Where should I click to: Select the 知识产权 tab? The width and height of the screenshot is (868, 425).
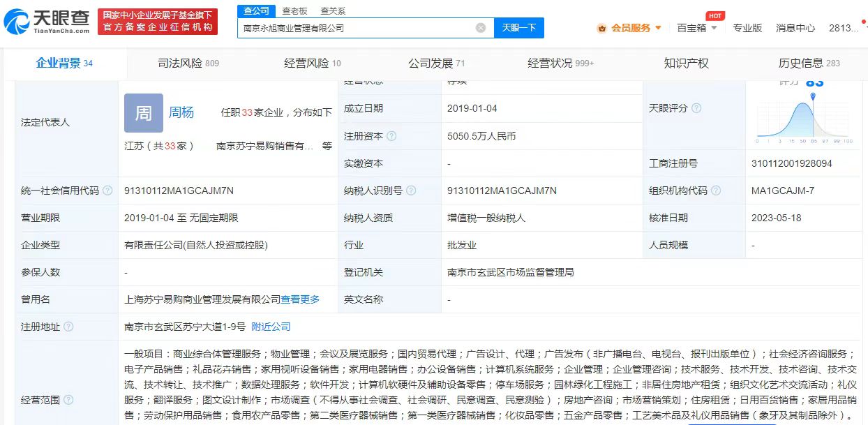pyautogui.click(x=686, y=64)
